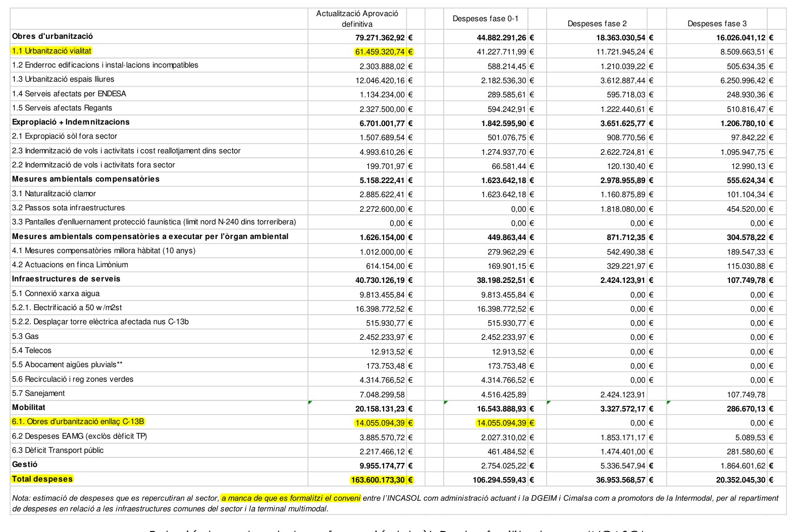Image resolution: width=799 pixels, height=532 pixels.
Task: Select '4.2 Actuacions en finca Limònium'
Action: point(70,265)
